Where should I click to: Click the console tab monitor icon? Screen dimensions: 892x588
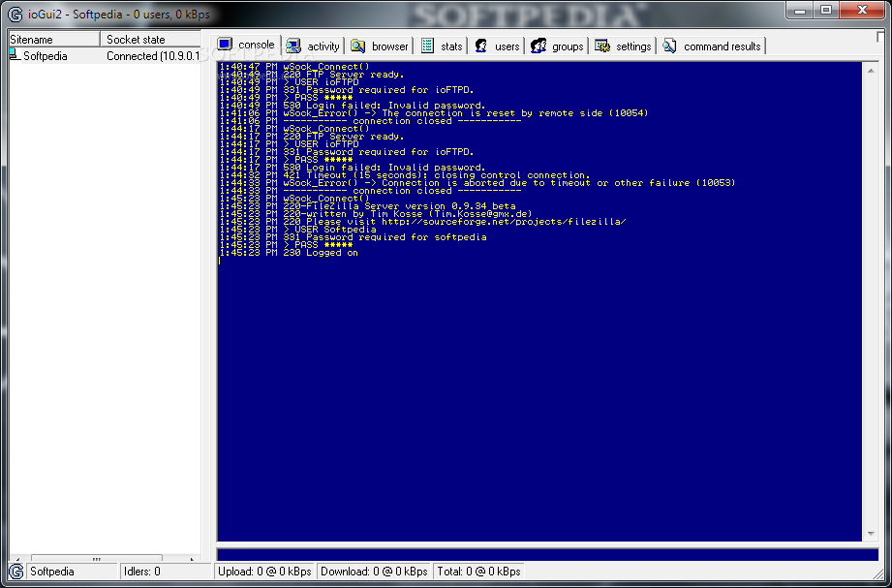pos(226,44)
